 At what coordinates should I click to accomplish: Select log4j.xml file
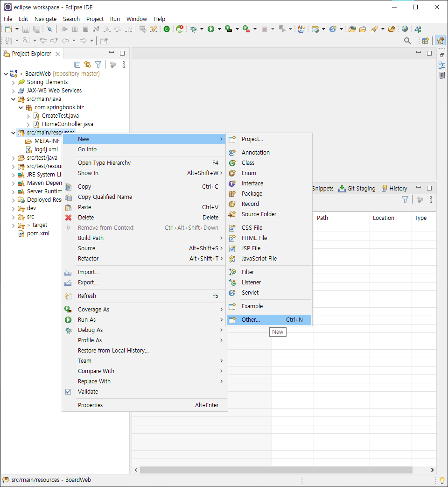46,149
